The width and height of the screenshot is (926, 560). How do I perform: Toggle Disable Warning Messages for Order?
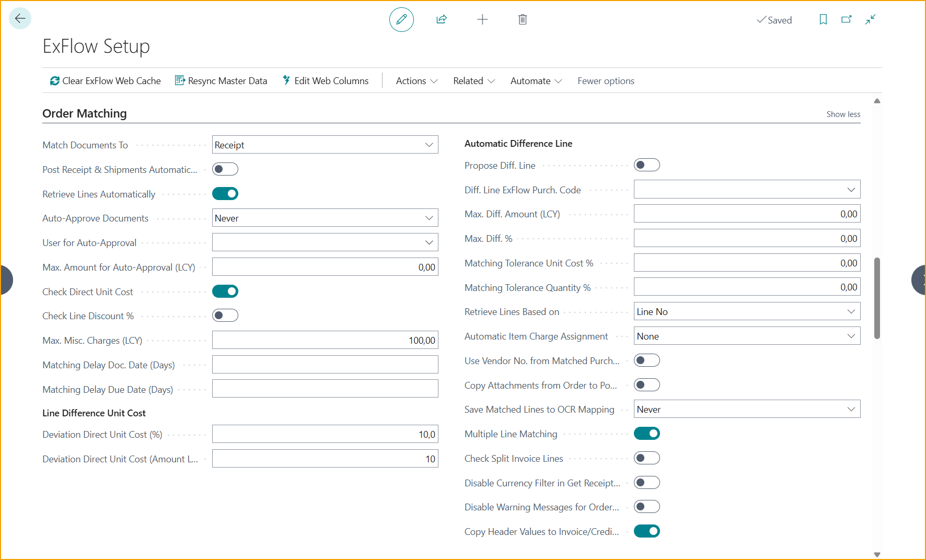(647, 507)
